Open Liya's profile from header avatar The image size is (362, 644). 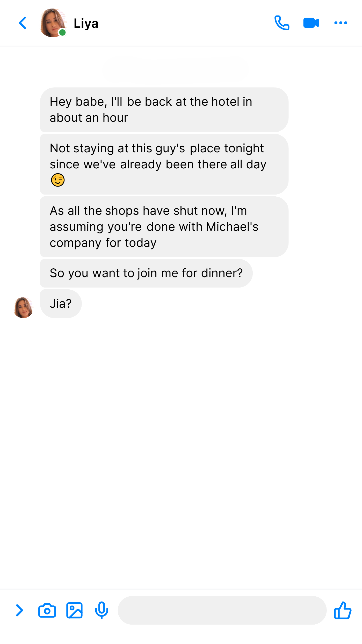click(x=53, y=23)
